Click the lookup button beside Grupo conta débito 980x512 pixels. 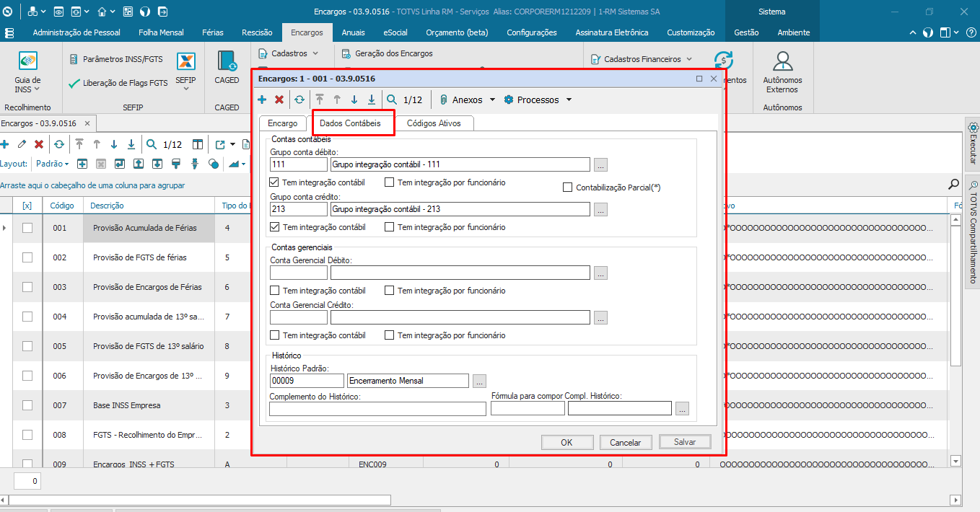click(x=601, y=165)
